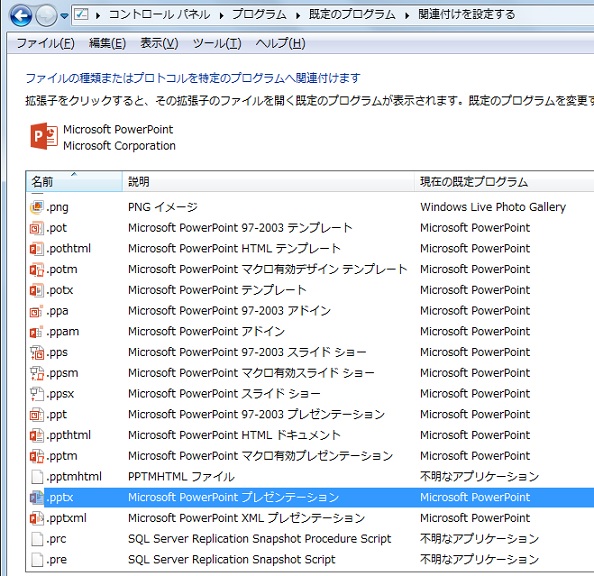This screenshot has width=594, height=576.
Task: Click the .potx file type icon
Action: pyautogui.click(x=37, y=290)
